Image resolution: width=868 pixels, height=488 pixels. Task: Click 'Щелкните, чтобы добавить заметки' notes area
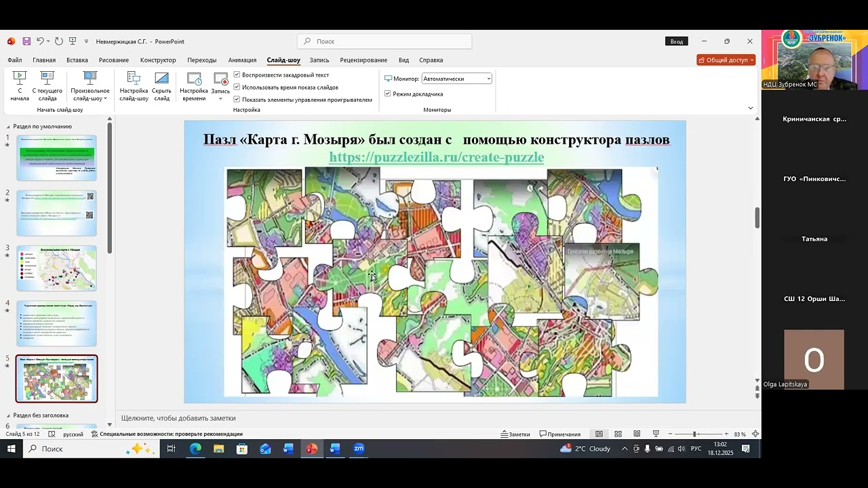pos(178,418)
